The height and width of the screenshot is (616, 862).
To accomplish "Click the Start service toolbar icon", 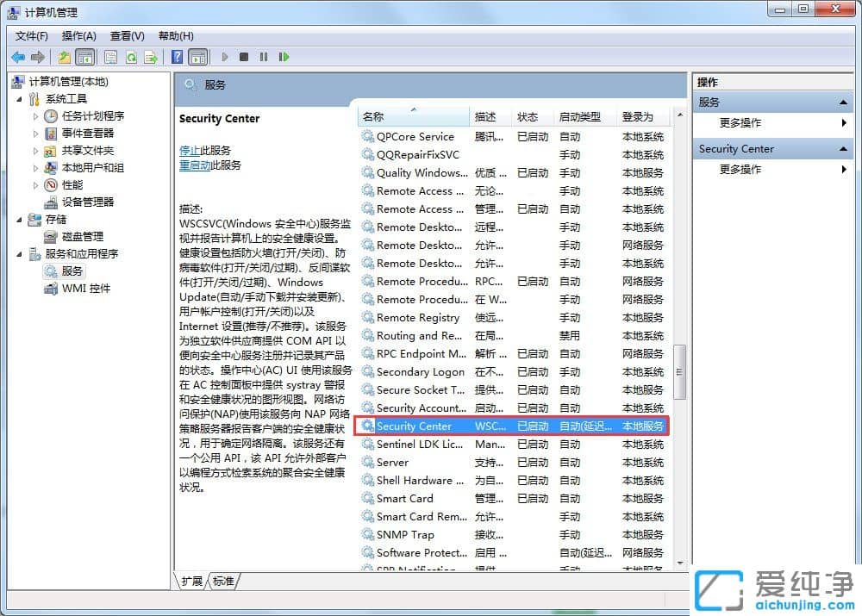I will click(x=224, y=57).
